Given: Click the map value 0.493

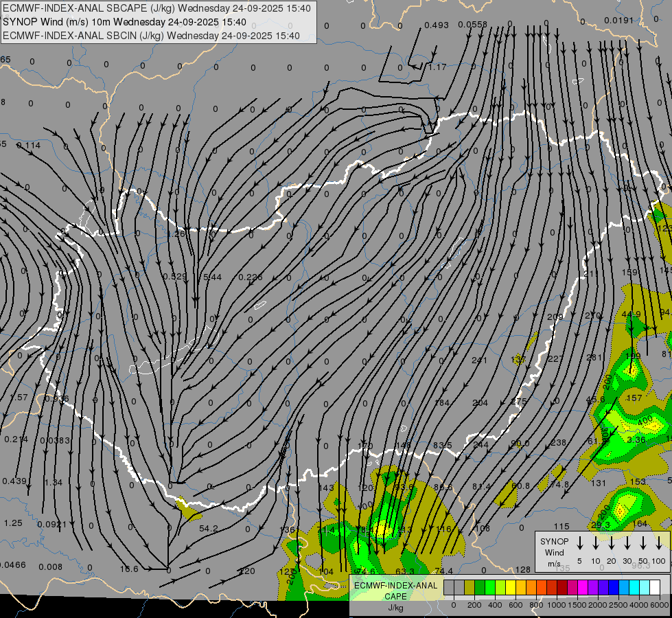Looking at the screenshot, I should [x=437, y=25].
